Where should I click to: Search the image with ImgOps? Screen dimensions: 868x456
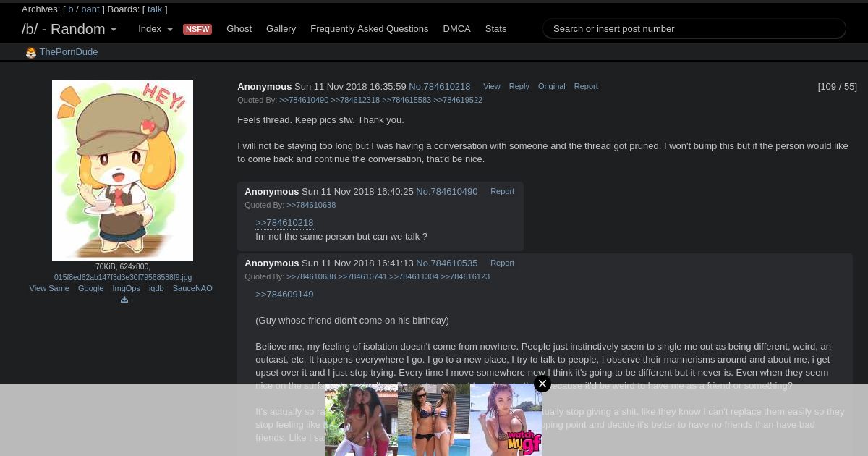126,288
